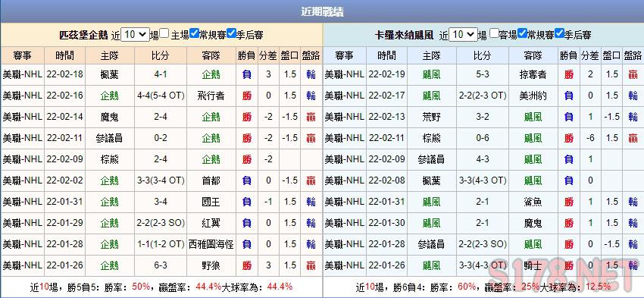Screen dimensions: 644x298
Task: Click 企鵝 home team in 22-01-26 row
Action: (x=109, y=265)
